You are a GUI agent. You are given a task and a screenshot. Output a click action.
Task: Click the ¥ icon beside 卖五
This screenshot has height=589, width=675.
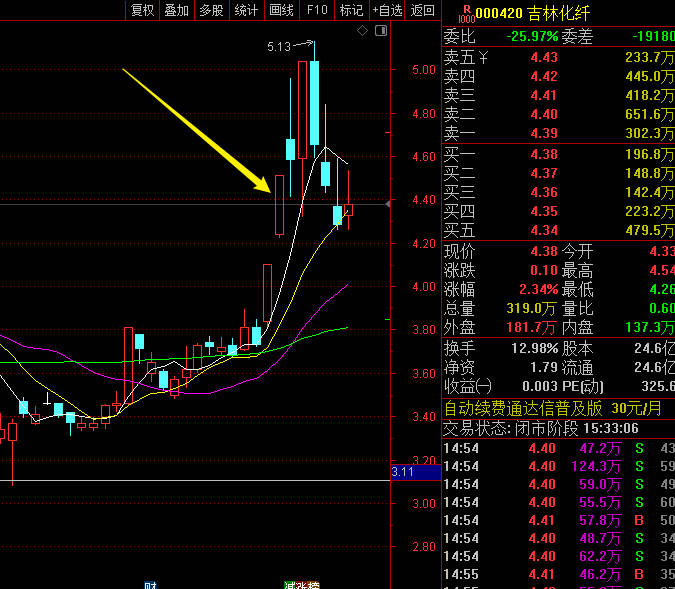click(x=484, y=57)
